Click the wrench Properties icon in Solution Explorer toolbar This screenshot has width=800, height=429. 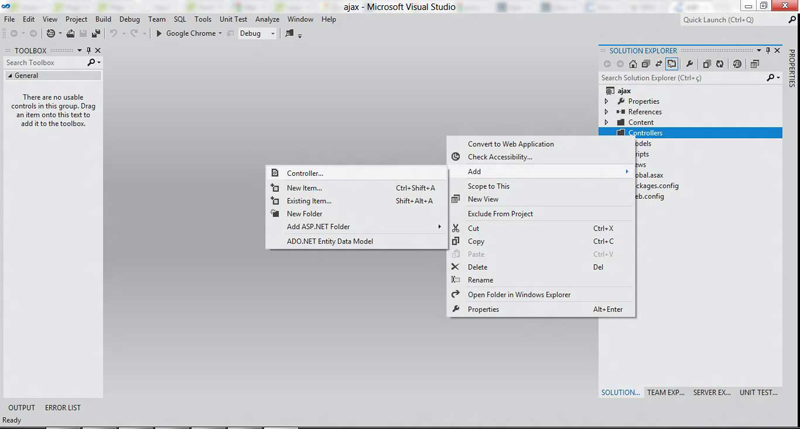[x=689, y=64]
